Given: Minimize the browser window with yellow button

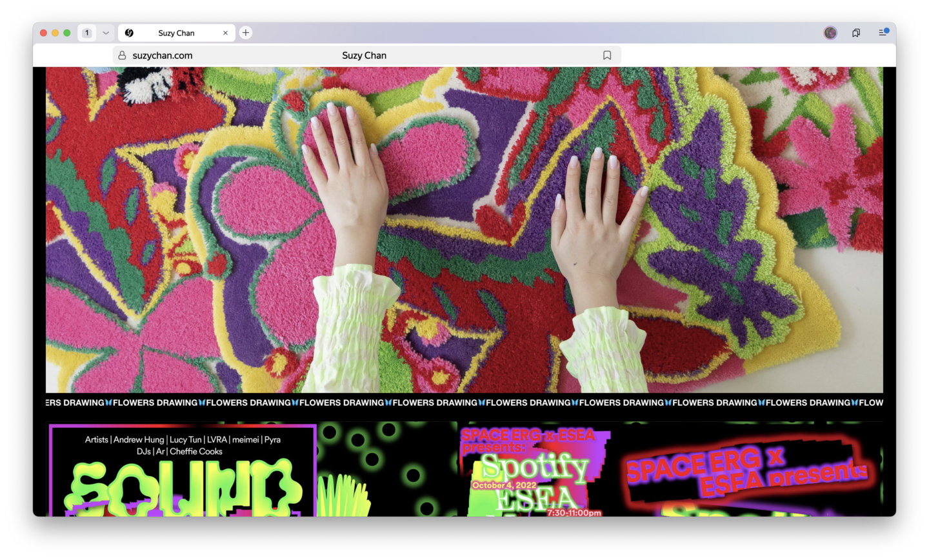Looking at the screenshot, I should pos(55,33).
